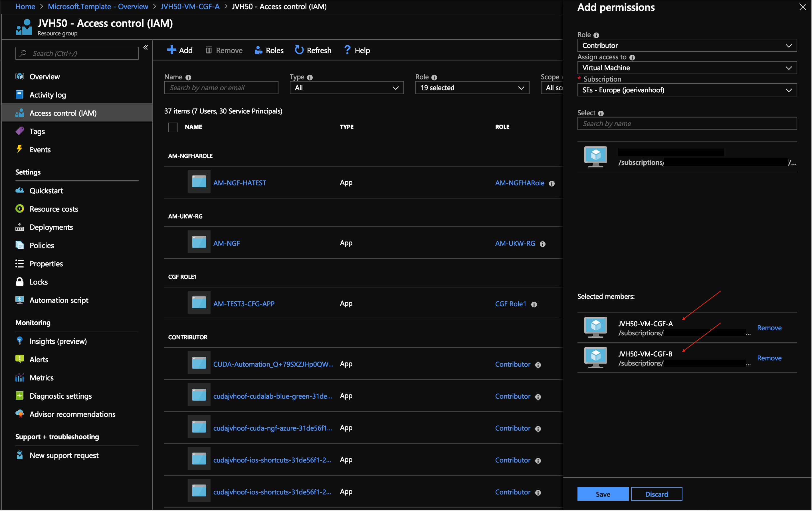The height and width of the screenshot is (511, 812).
Task: Open JVH50-VM-CGF-A breadcrumb link
Action: click(x=190, y=6)
